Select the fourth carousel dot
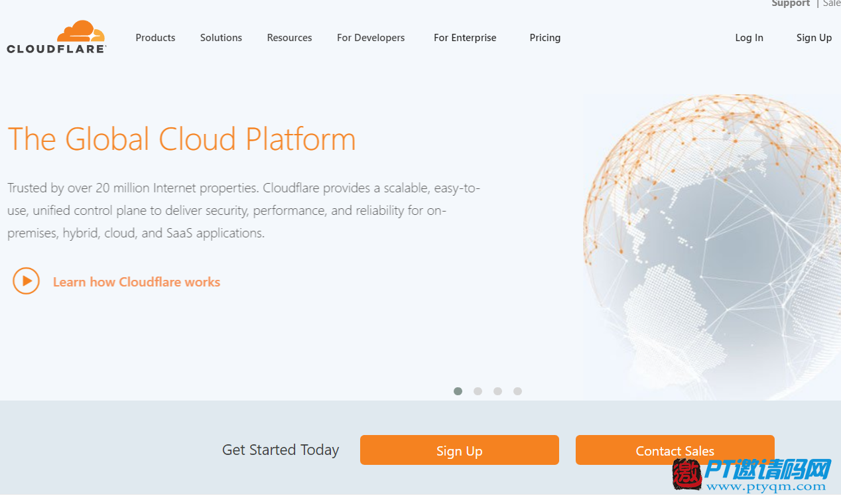841x504 pixels. [517, 391]
